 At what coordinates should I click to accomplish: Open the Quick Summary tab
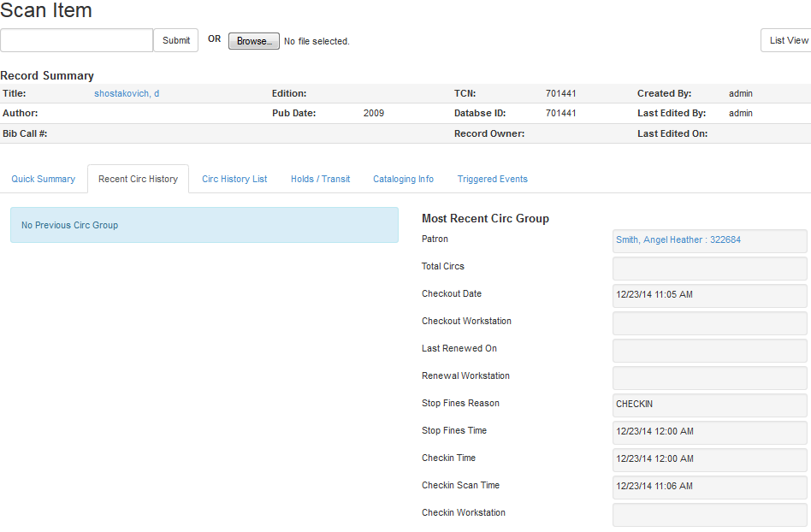(x=43, y=179)
